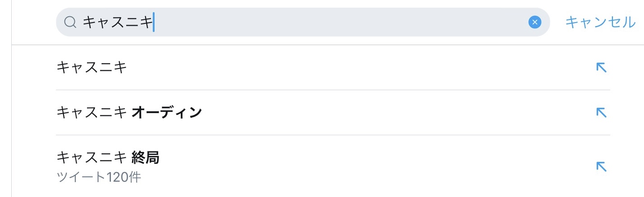Tap the arrow icon beside plain キャスニキ suggestion
The width and height of the screenshot is (644, 197).
(601, 68)
